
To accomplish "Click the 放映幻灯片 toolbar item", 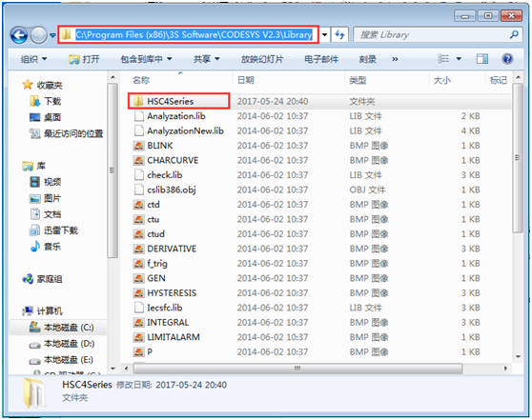I will (x=262, y=59).
